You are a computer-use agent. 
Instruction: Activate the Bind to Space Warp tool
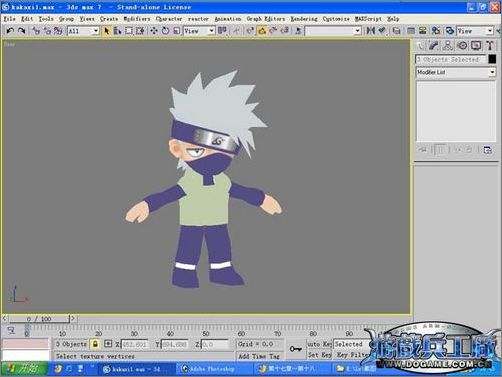coord(58,31)
